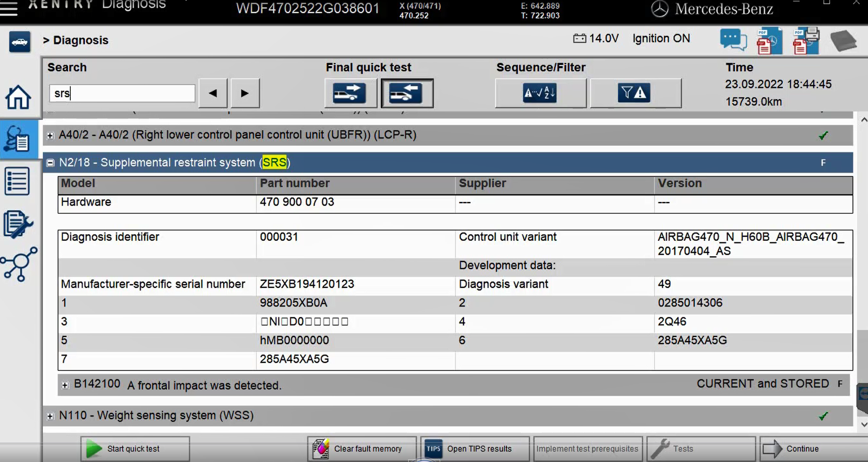
Task: Open the PDF history log icon
Action: (769, 41)
